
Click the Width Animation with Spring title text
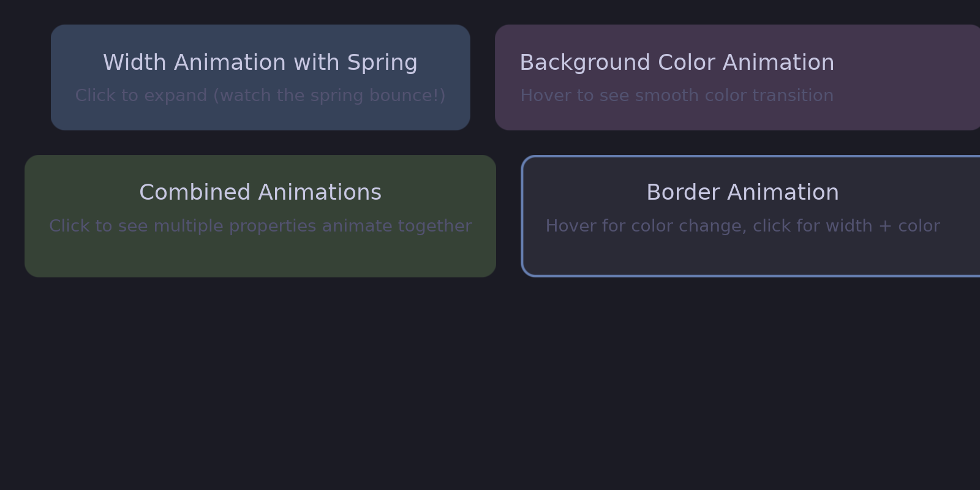(260, 62)
